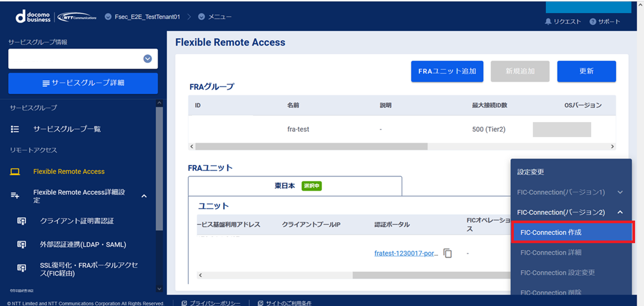
Task: Click the external auth LDAP SAML icon
Action: 22,244
